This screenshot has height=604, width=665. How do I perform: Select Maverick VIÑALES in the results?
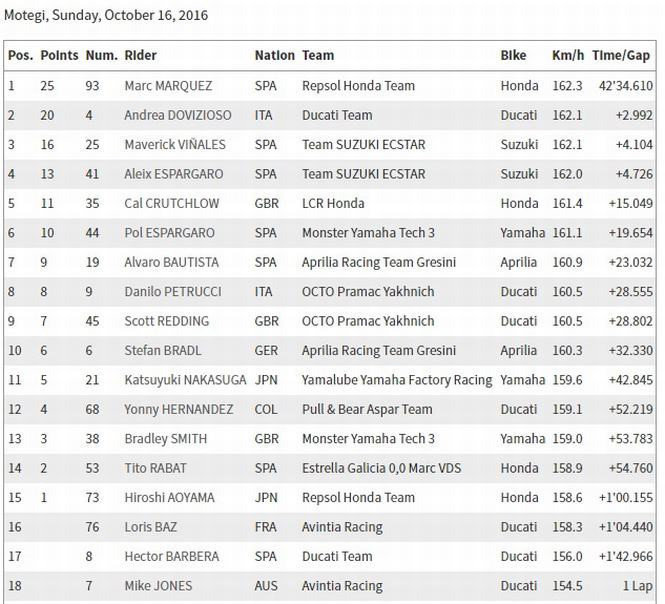[175, 145]
